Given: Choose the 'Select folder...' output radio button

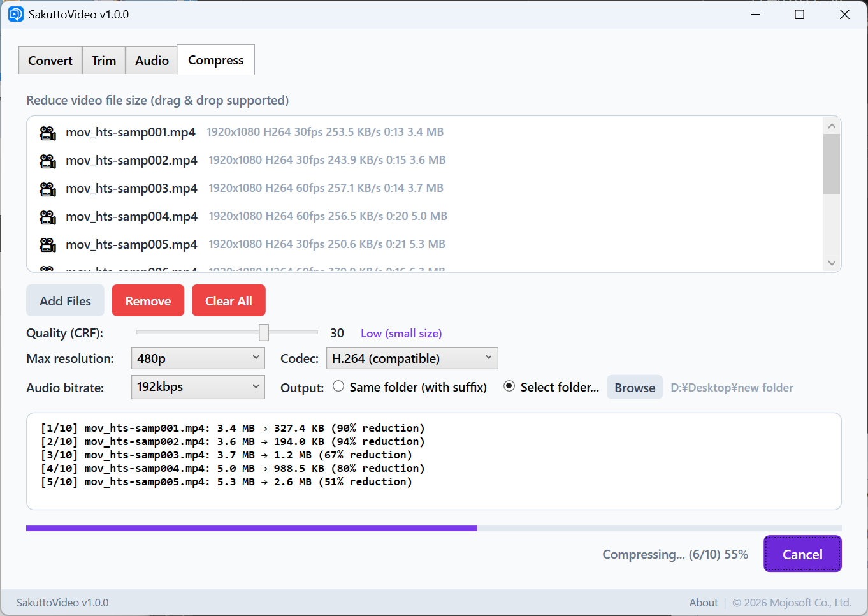Looking at the screenshot, I should [509, 386].
